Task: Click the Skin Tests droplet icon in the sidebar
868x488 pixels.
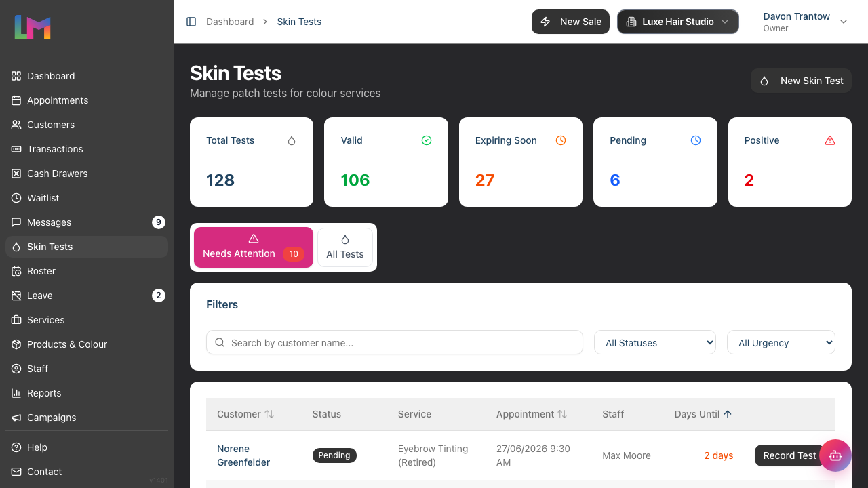Action: tap(16, 247)
